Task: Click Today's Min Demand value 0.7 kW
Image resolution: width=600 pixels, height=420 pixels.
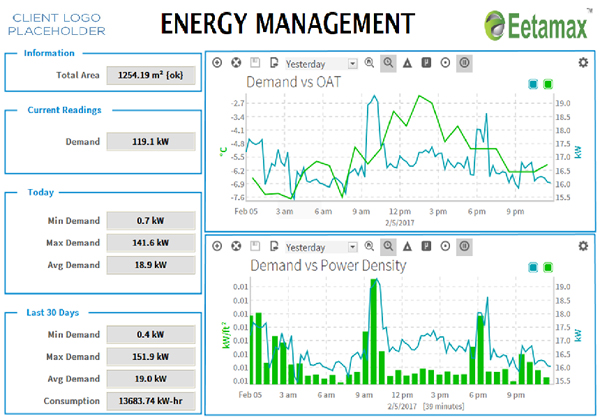Action: pos(151,221)
